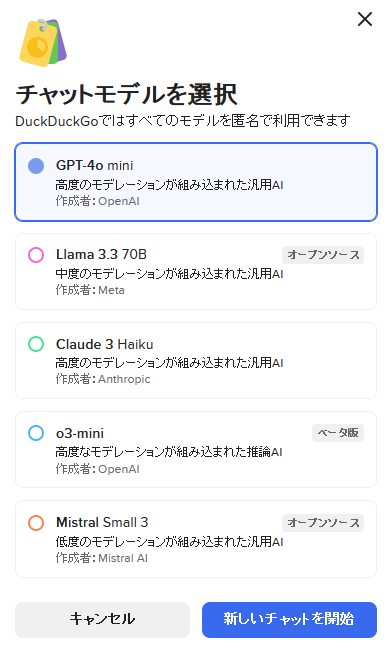
Task: Click the キャンセル button
Action: pos(102,619)
